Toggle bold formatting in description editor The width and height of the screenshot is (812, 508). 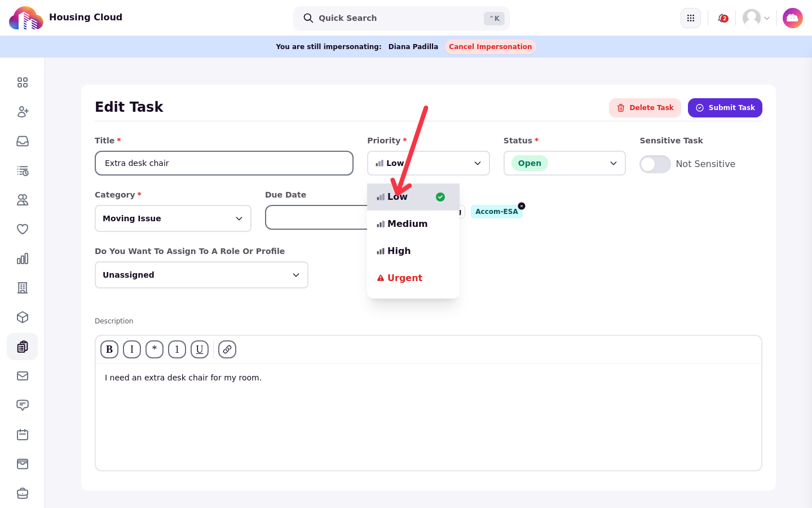tap(109, 349)
